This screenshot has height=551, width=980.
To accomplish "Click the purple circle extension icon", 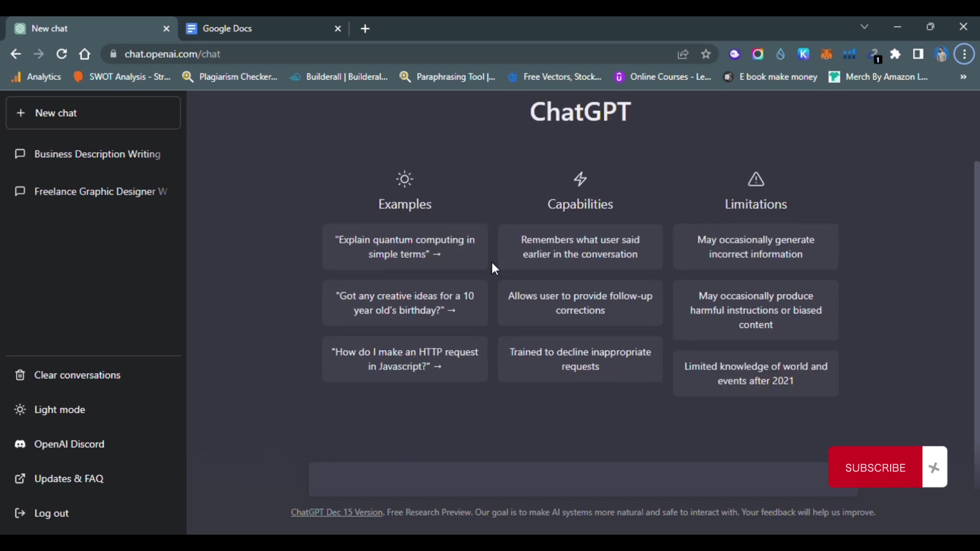I will pos(735,54).
